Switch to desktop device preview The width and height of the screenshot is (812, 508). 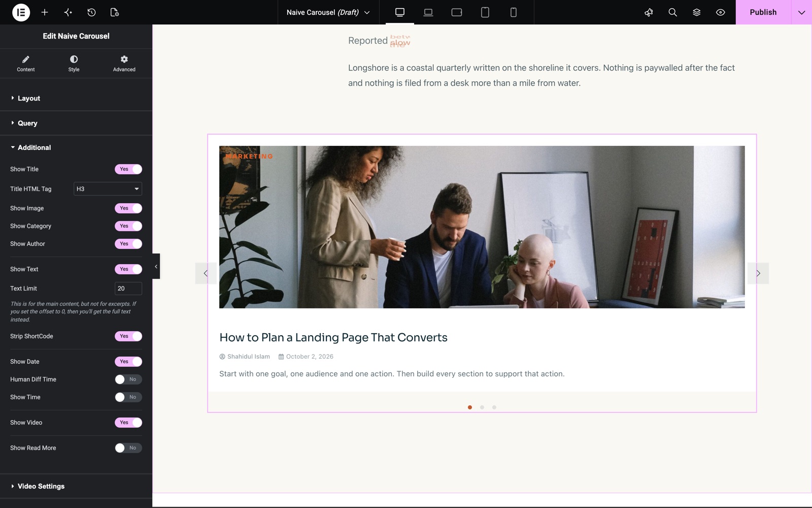tap(400, 12)
